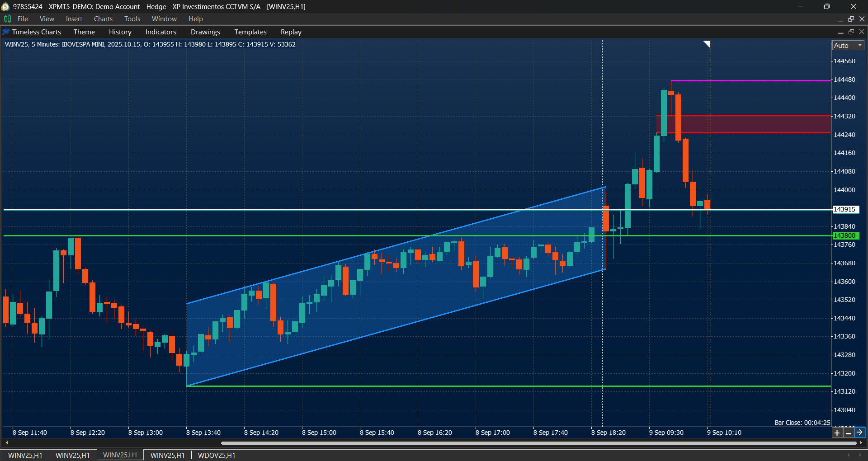Open the History panel
The width and height of the screenshot is (868, 461).
point(120,32)
